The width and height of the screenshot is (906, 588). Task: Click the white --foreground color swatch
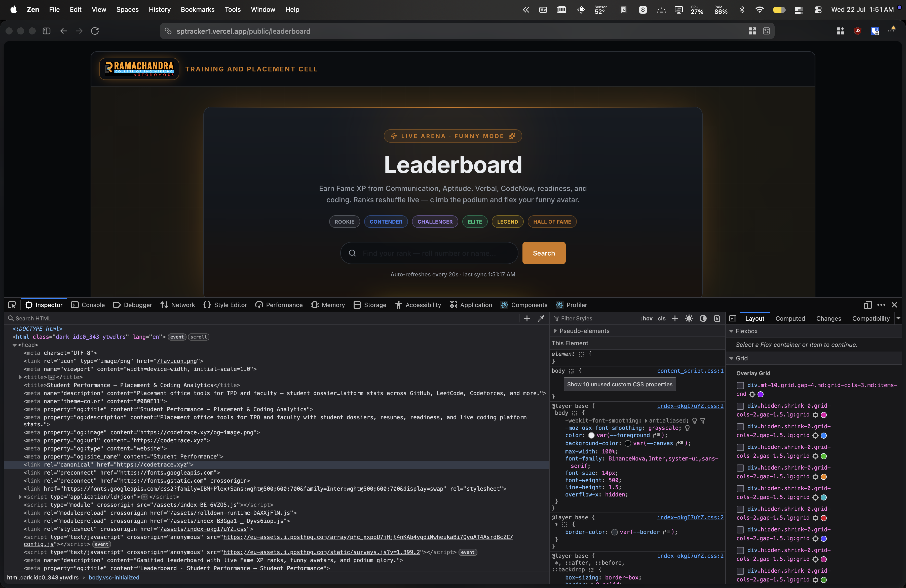pyautogui.click(x=591, y=436)
